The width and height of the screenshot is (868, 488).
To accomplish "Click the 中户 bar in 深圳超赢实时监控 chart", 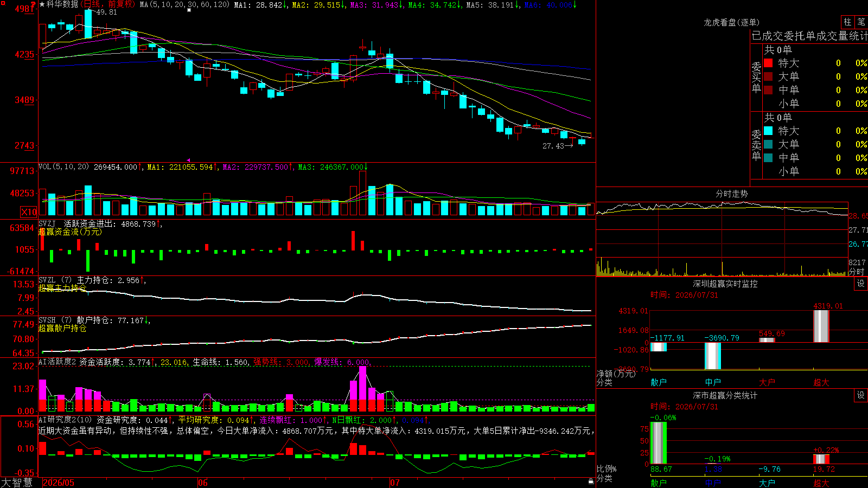I will coord(713,356).
